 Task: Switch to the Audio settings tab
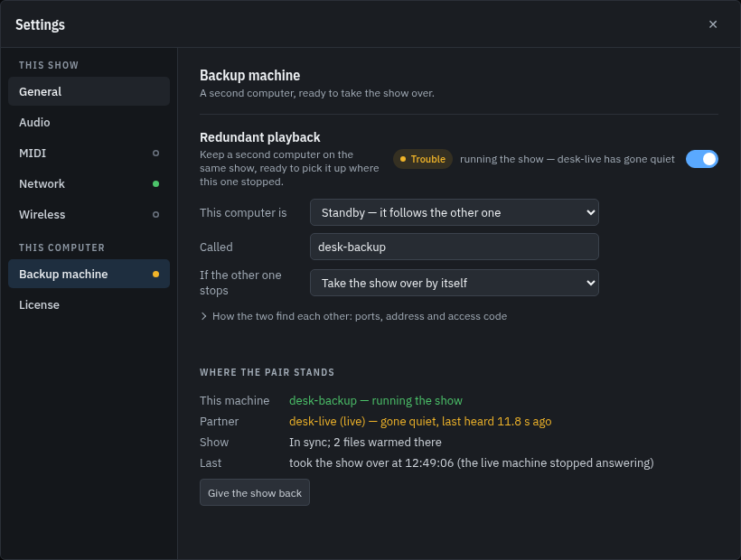point(89,122)
